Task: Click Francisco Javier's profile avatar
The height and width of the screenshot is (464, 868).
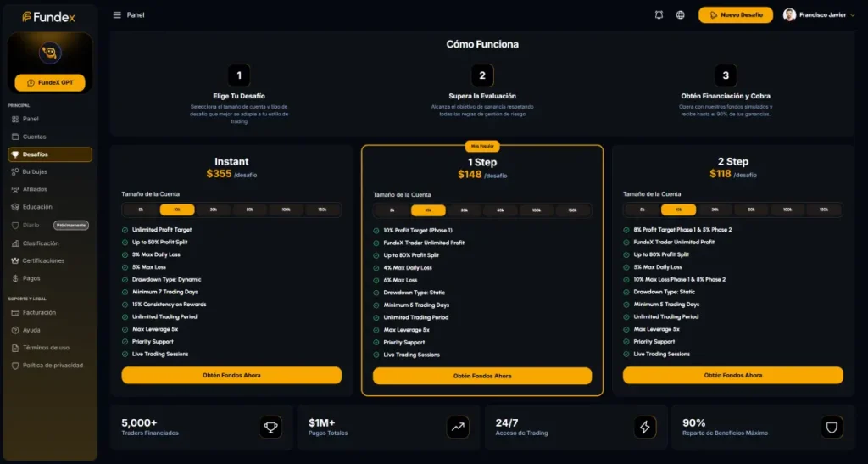Action: (789, 15)
